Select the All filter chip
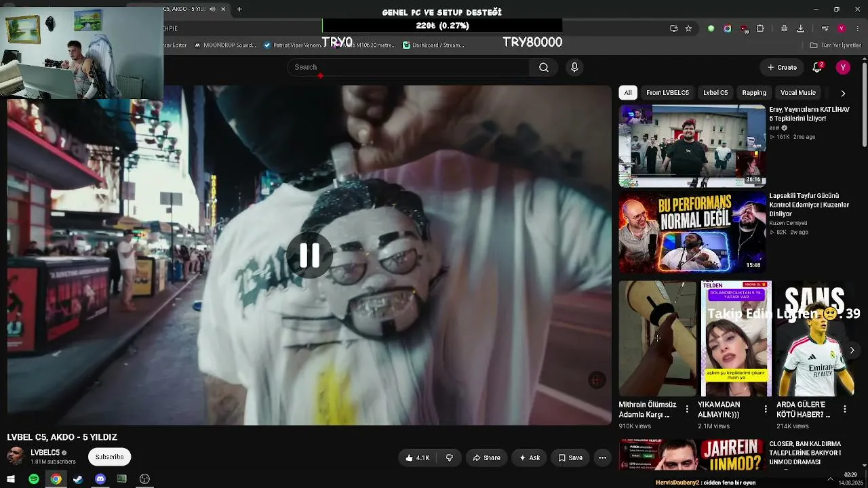The image size is (868, 488). click(628, 93)
